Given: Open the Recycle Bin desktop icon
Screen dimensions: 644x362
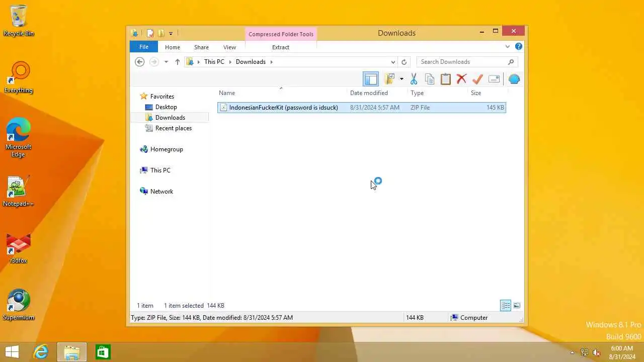Looking at the screenshot, I should coord(19,21).
